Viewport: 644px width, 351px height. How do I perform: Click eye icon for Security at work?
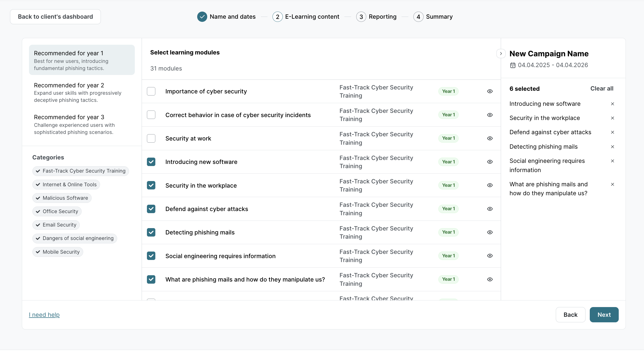490,138
